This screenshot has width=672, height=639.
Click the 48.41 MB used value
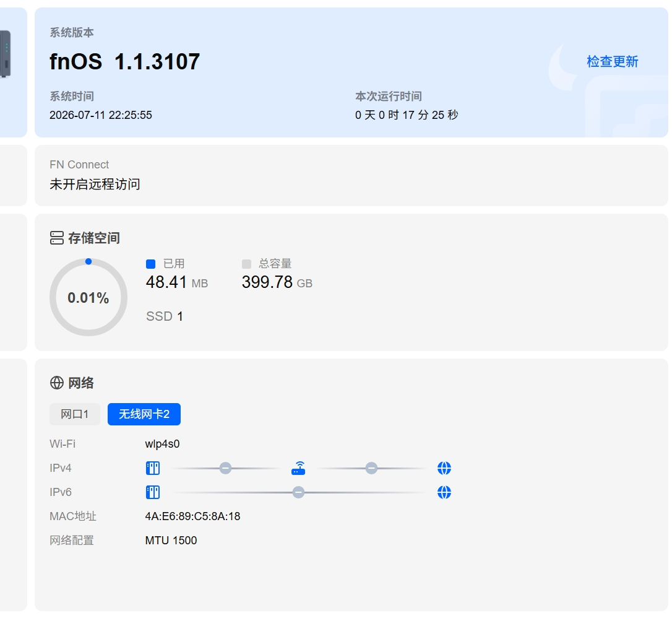click(176, 282)
